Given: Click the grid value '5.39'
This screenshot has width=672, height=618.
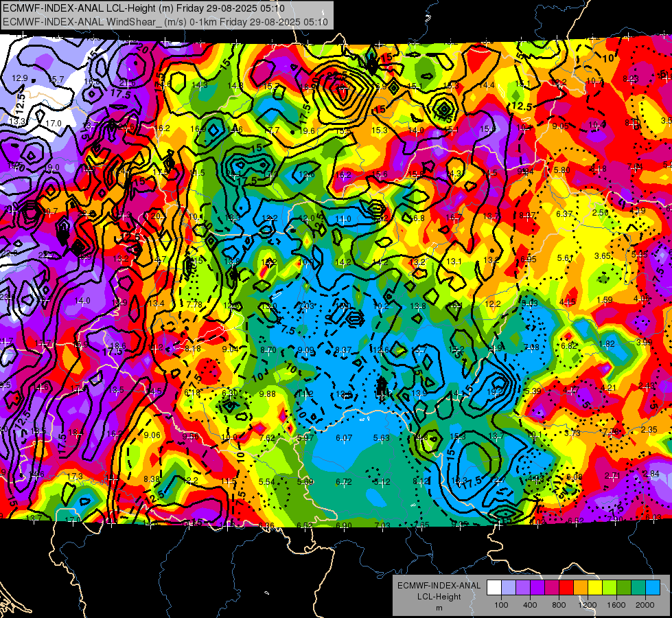Looking at the screenshot, I should click(x=533, y=391).
